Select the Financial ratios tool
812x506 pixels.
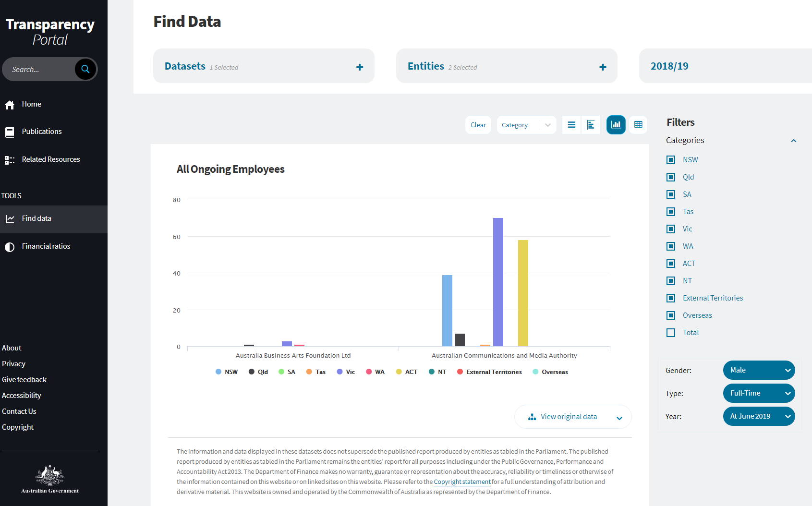click(x=46, y=246)
